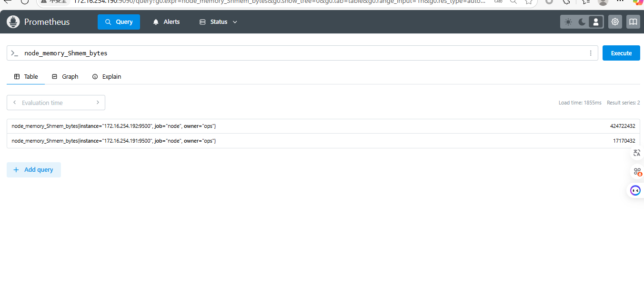Screen dimensions: 644x302
Task: Click the browser address bar URL
Action: coord(279,2)
